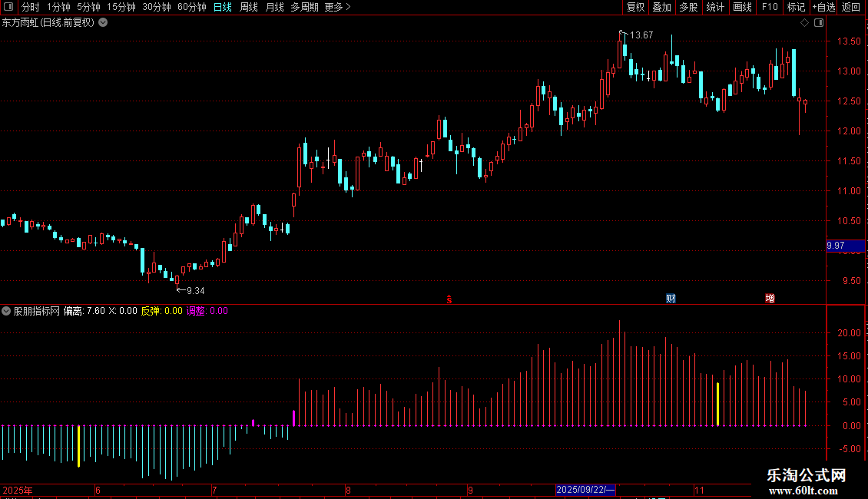This screenshot has height=499, width=868.
Task: Open the 股朋指标网 indicator dropdown arrow
Action: [x=6, y=311]
